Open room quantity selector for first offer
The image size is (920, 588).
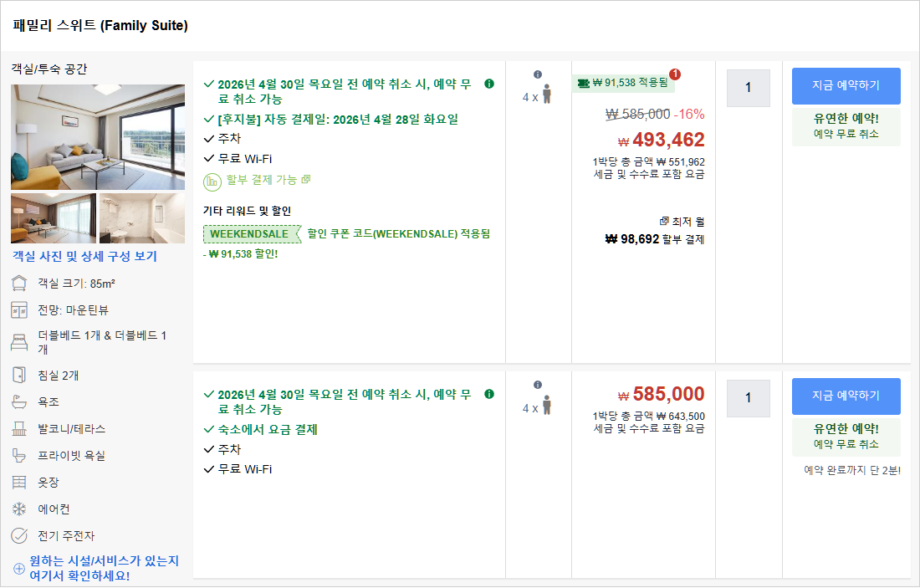click(748, 88)
